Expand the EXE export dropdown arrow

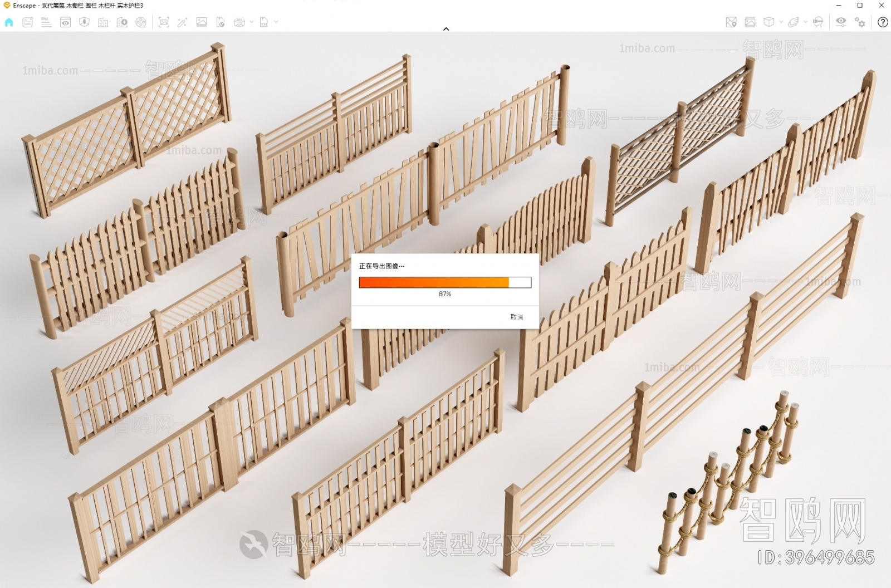[x=276, y=22]
